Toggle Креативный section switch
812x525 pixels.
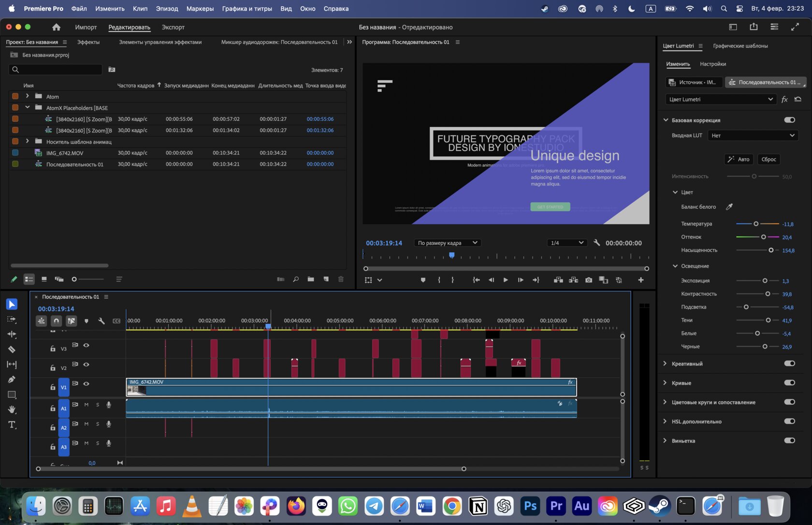point(790,364)
